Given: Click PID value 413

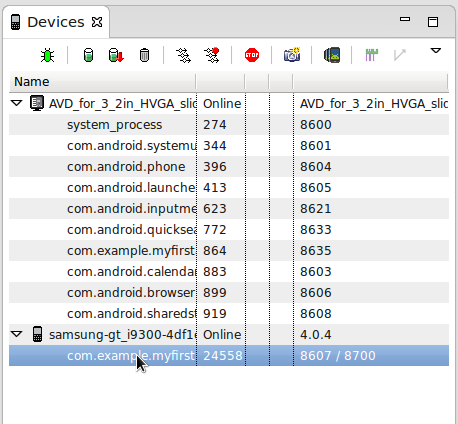Looking at the screenshot, I should coord(215,188).
